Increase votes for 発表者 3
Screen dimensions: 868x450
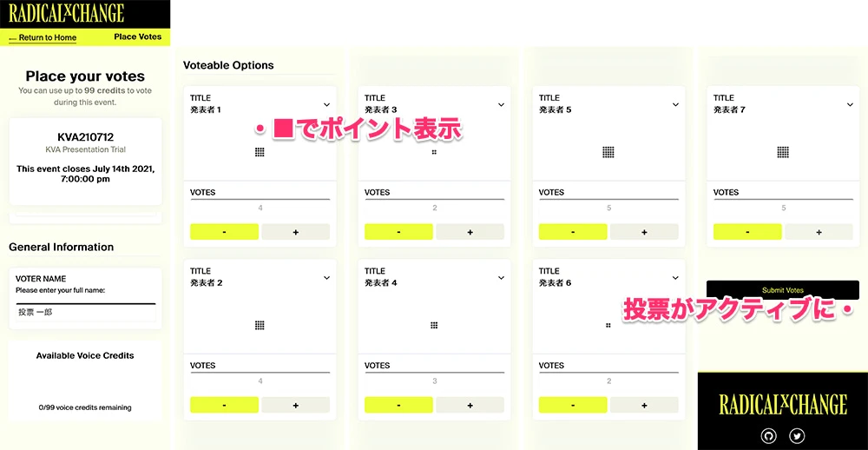(470, 232)
